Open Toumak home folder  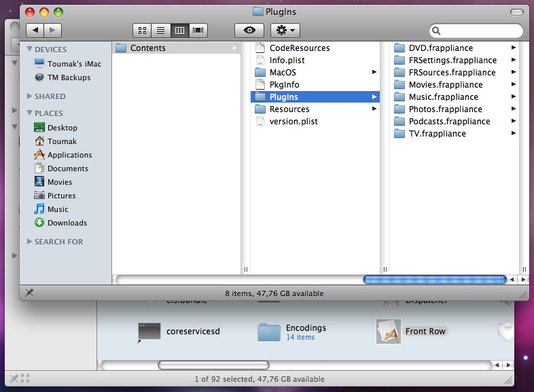[56, 141]
